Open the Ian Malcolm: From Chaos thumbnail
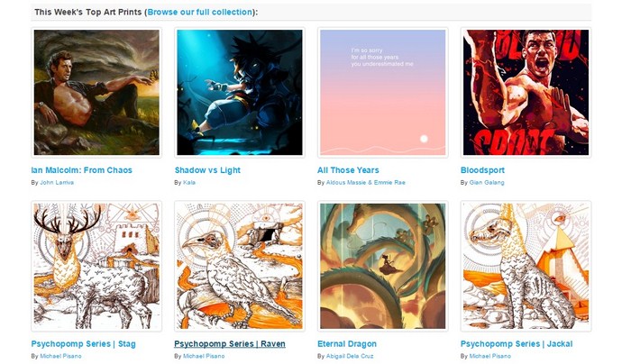 click(x=96, y=92)
